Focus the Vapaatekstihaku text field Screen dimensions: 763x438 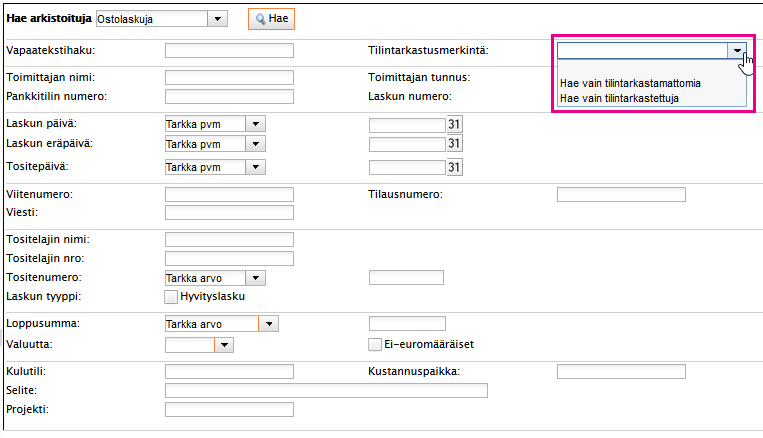[x=229, y=51]
